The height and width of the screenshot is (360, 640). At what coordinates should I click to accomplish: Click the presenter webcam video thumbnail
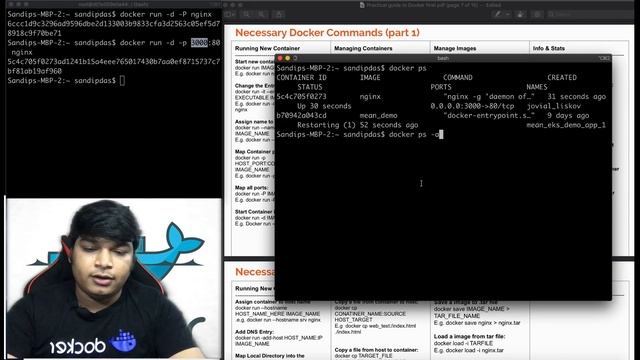pyautogui.click(x=113, y=278)
